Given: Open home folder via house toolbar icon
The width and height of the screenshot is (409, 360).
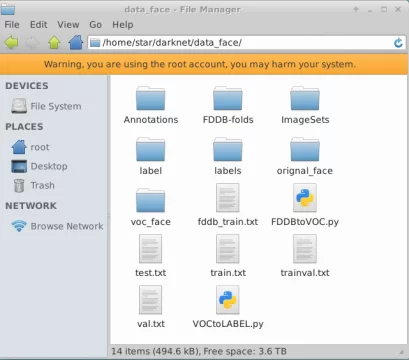Looking at the screenshot, I should point(76,43).
